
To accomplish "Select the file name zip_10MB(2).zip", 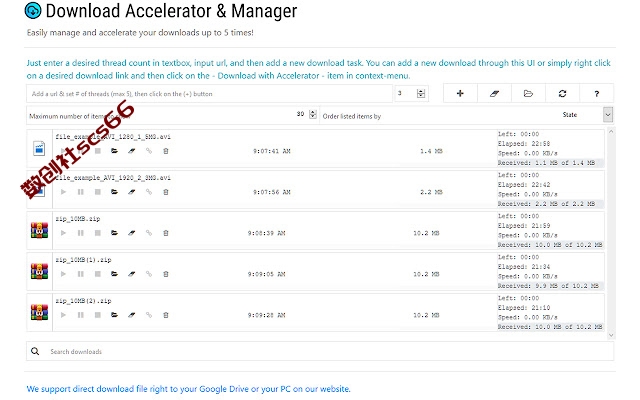I will point(83,301).
